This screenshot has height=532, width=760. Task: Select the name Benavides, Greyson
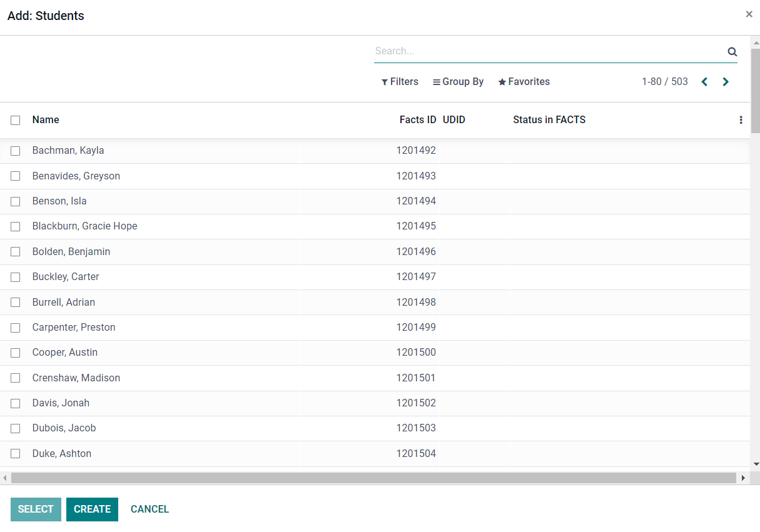(76, 176)
